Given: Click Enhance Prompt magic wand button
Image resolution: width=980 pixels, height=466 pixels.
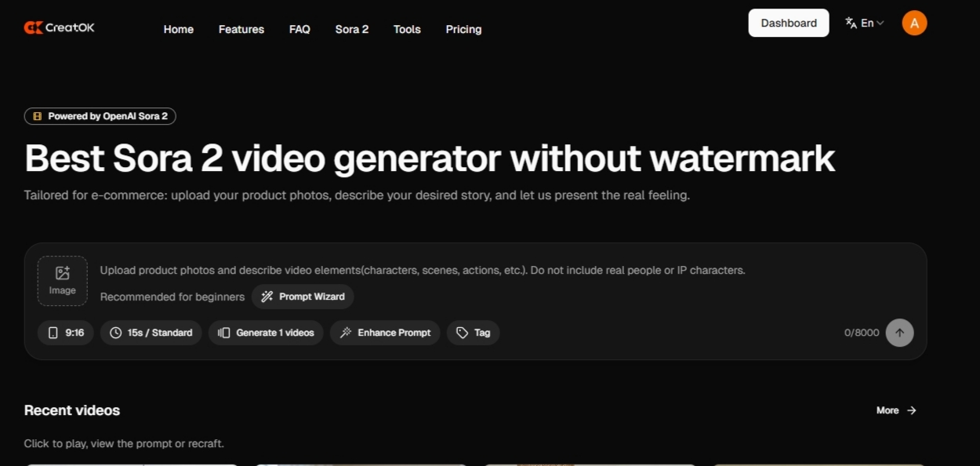Looking at the screenshot, I should click(385, 333).
